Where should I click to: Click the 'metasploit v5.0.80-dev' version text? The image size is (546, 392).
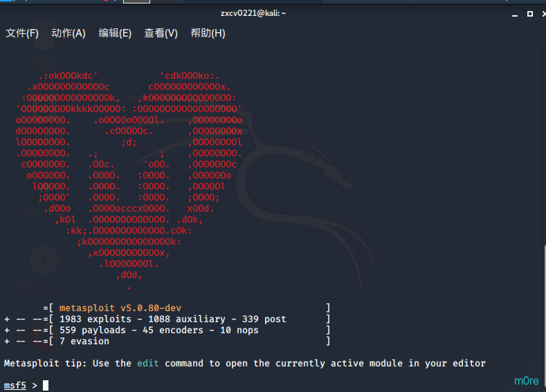(120, 308)
